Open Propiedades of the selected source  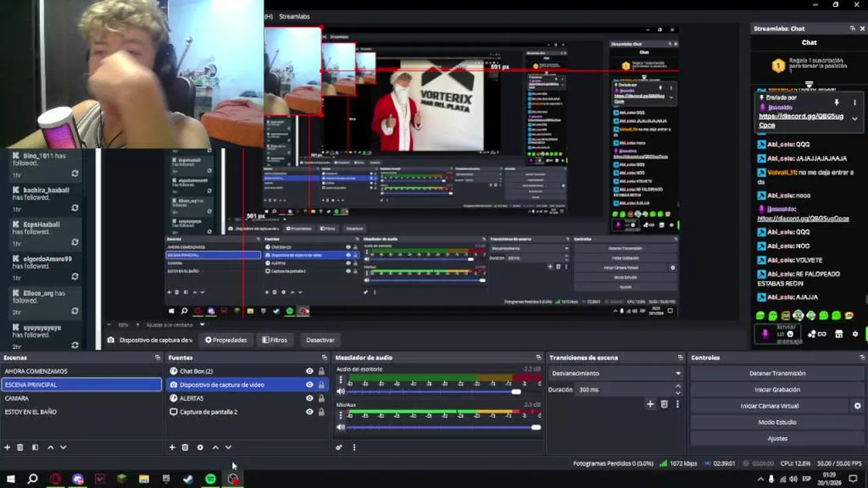(226, 340)
